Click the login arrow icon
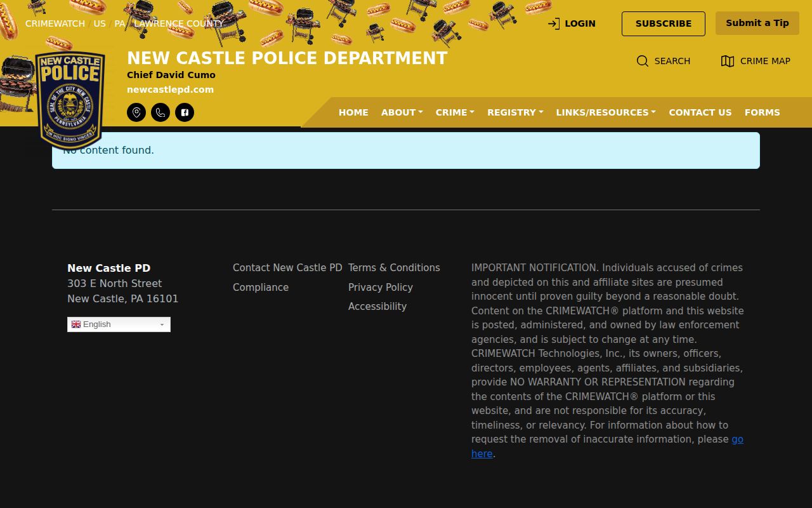This screenshot has width=812, height=508. [x=554, y=23]
